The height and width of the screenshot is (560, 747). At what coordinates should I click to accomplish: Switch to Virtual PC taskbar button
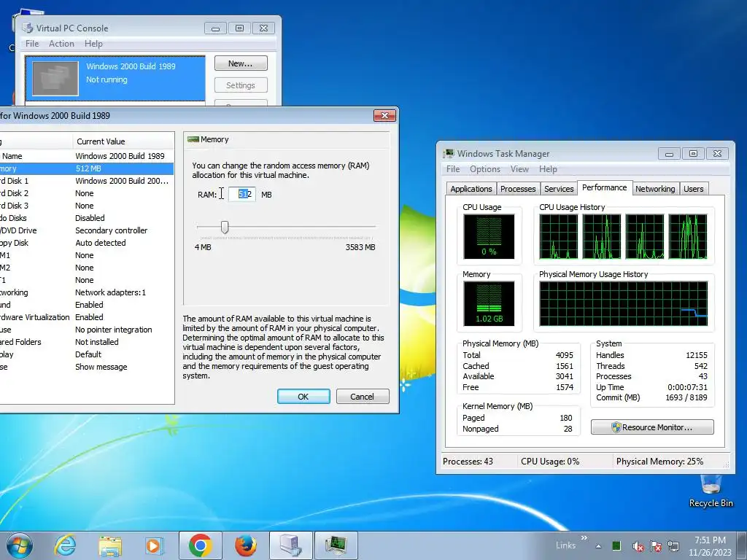click(x=290, y=545)
